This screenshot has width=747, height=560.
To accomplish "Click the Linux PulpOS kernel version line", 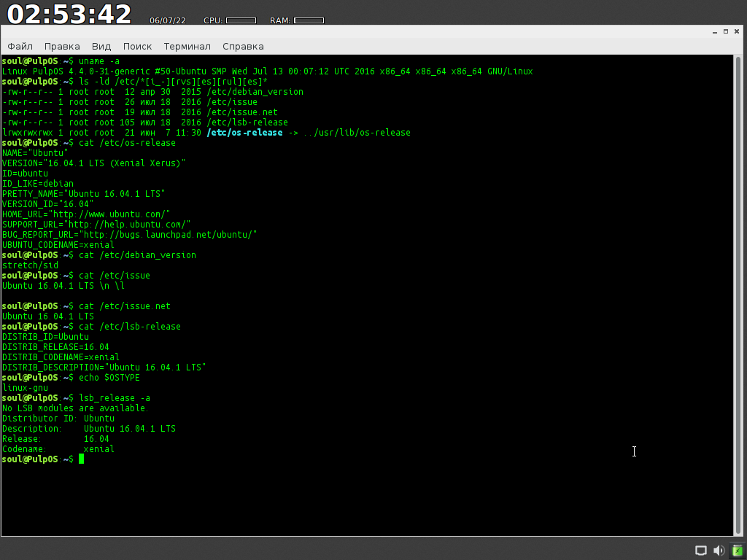I will coord(267,71).
